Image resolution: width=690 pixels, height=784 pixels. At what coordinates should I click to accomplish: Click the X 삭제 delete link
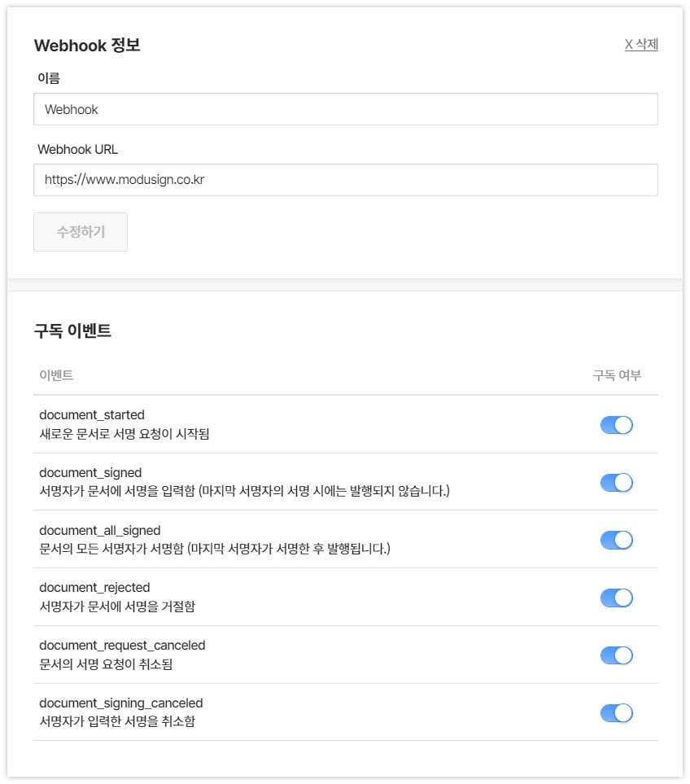[640, 45]
